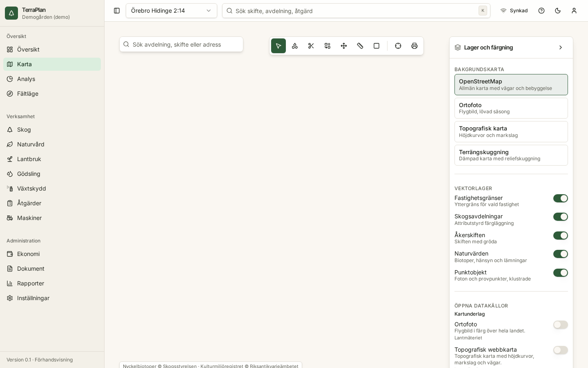Select the four-arrow move tool
This screenshot has width=588, height=368.
344,46
